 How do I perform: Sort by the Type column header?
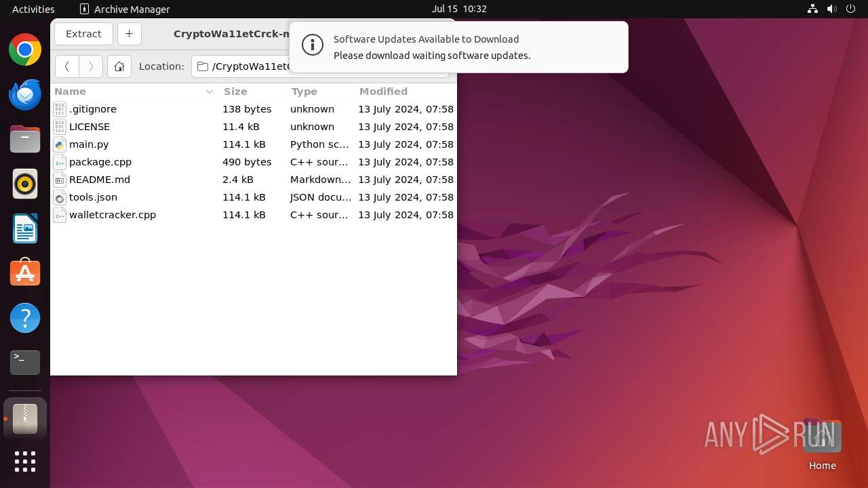pos(320,91)
